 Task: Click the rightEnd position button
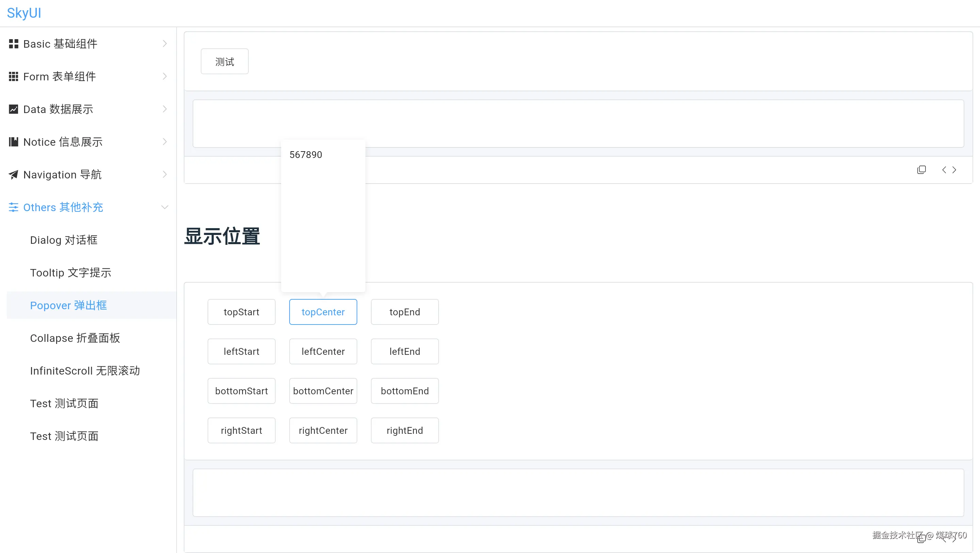point(404,430)
